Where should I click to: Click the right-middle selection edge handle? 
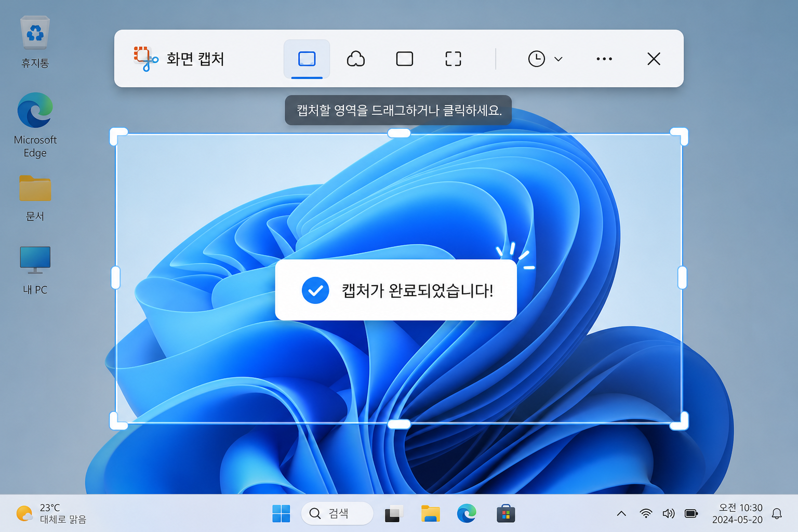682,277
